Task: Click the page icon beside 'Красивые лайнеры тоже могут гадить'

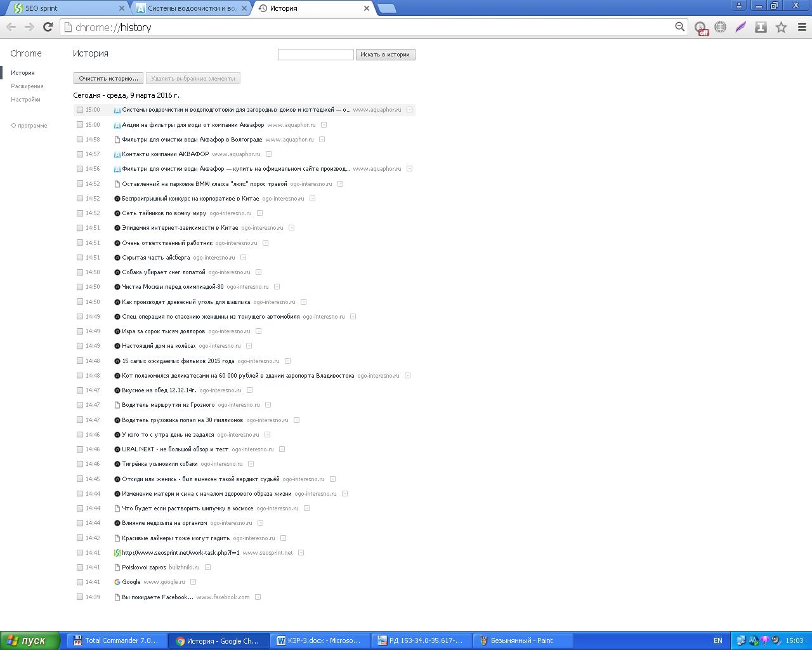Action: tap(117, 538)
